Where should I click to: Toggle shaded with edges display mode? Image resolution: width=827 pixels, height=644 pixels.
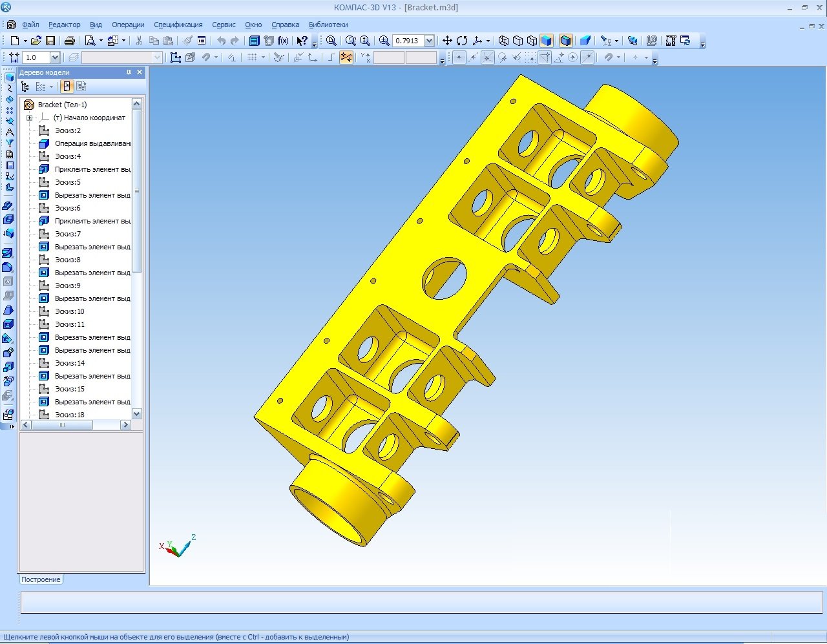[x=565, y=41]
